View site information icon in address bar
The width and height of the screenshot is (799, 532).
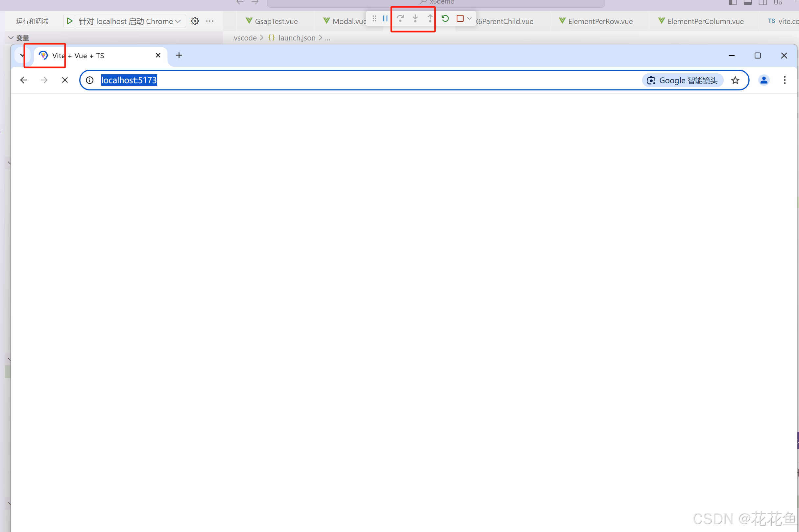click(x=89, y=80)
